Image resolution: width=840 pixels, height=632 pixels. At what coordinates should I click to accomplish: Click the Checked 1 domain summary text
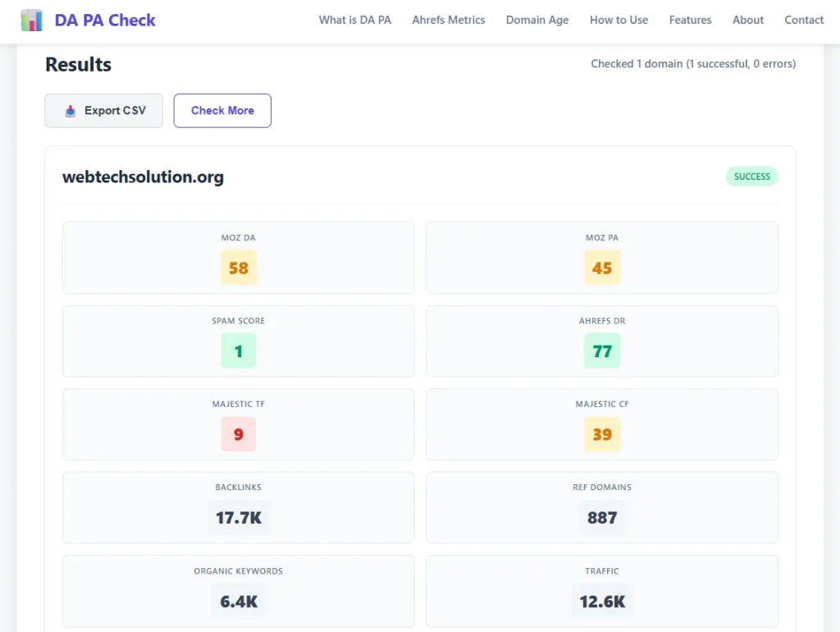pyautogui.click(x=693, y=64)
